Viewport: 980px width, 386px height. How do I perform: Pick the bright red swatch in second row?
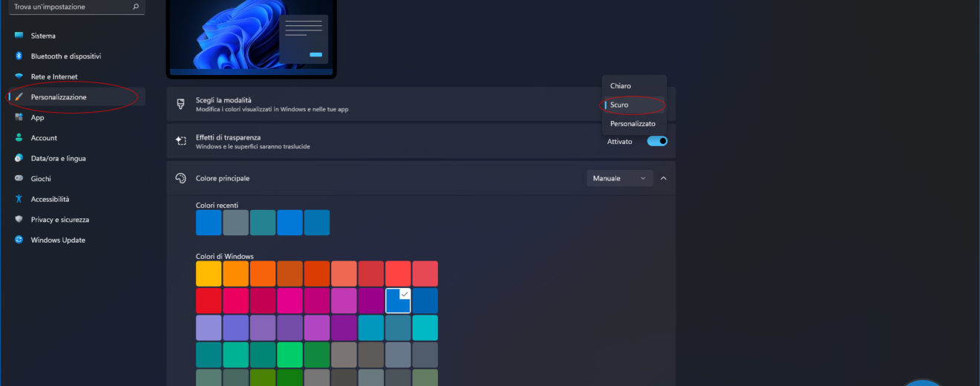[209, 301]
